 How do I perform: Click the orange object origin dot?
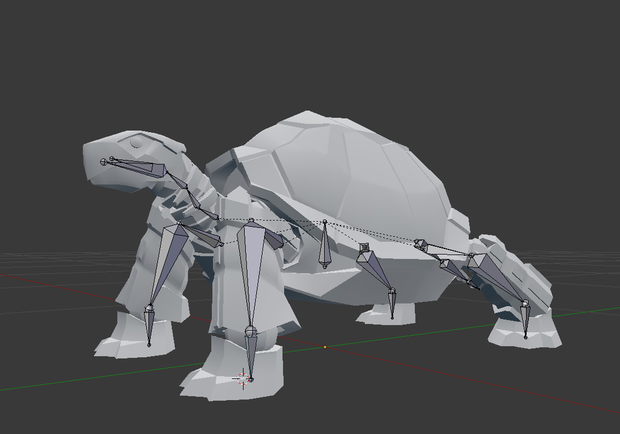325,347
